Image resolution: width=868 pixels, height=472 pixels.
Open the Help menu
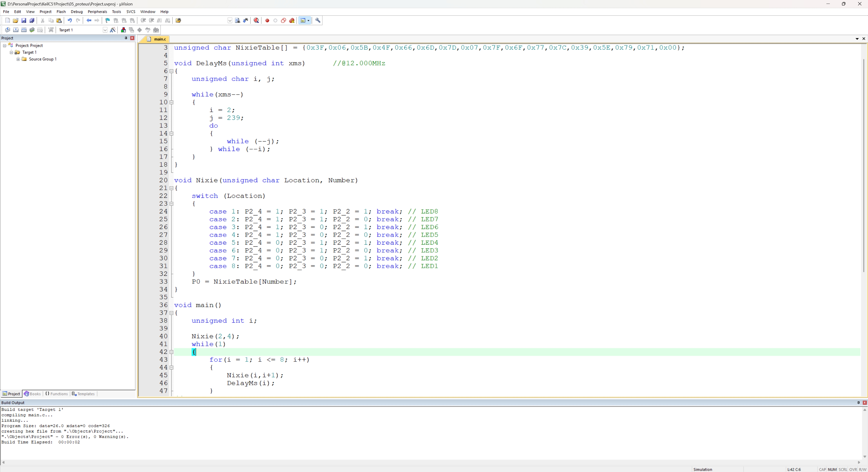pyautogui.click(x=164, y=12)
